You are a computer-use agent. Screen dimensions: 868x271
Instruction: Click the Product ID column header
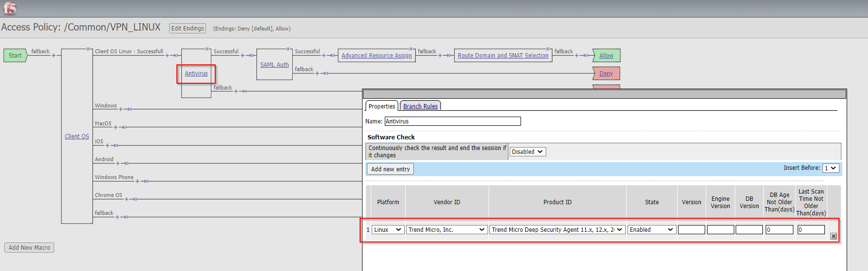(x=557, y=202)
